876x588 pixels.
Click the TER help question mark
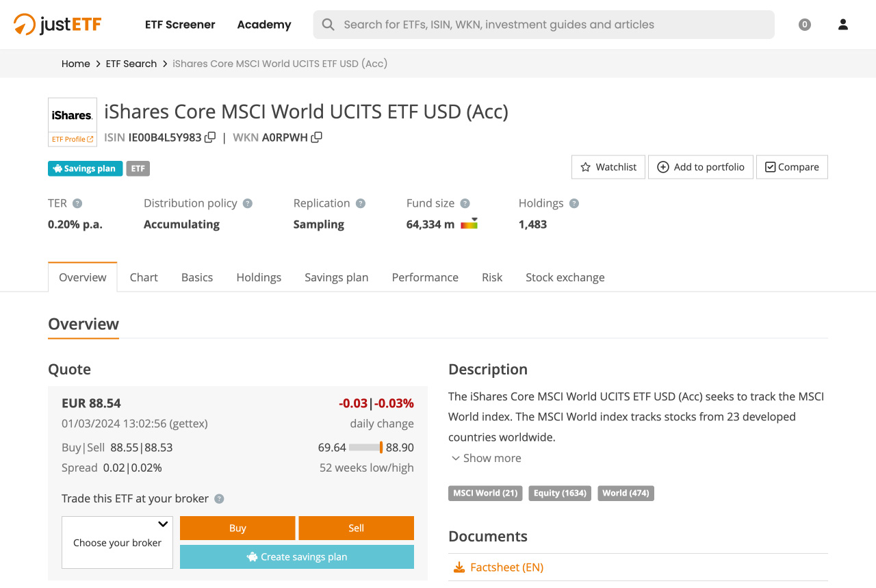click(x=77, y=203)
